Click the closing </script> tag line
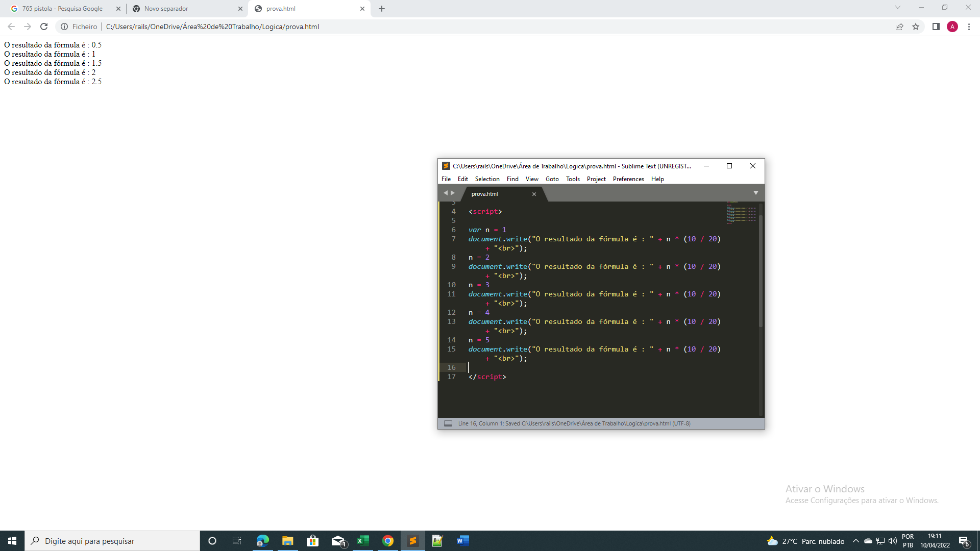Image resolution: width=980 pixels, height=551 pixels. pyautogui.click(x=487, y=377)
